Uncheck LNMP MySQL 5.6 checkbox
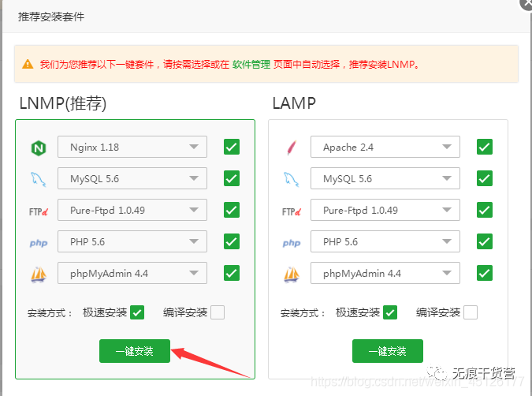Image resolution: width=532 pixels, height=396 pixels. click(x=232, y=178)
